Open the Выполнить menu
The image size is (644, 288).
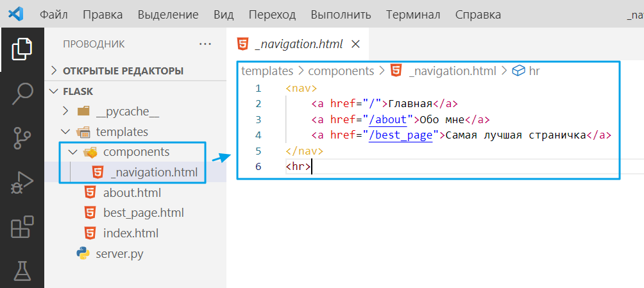coord(341,15)
